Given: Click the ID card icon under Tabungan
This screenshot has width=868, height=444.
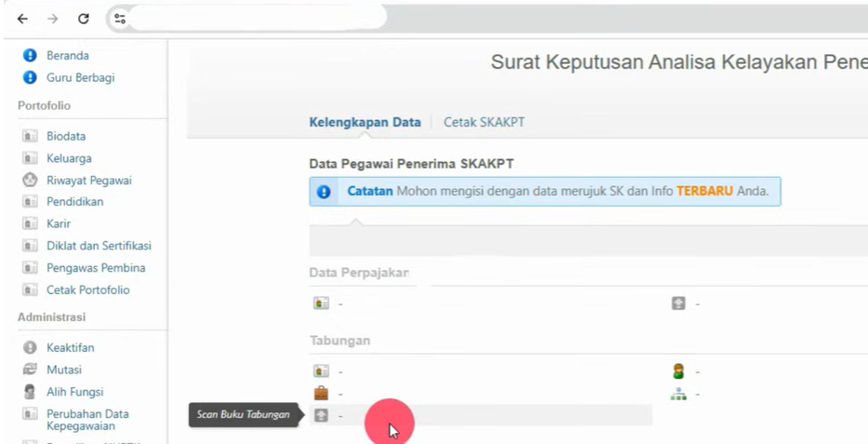Looking at the screenshot, I should (x=321, y=370).
